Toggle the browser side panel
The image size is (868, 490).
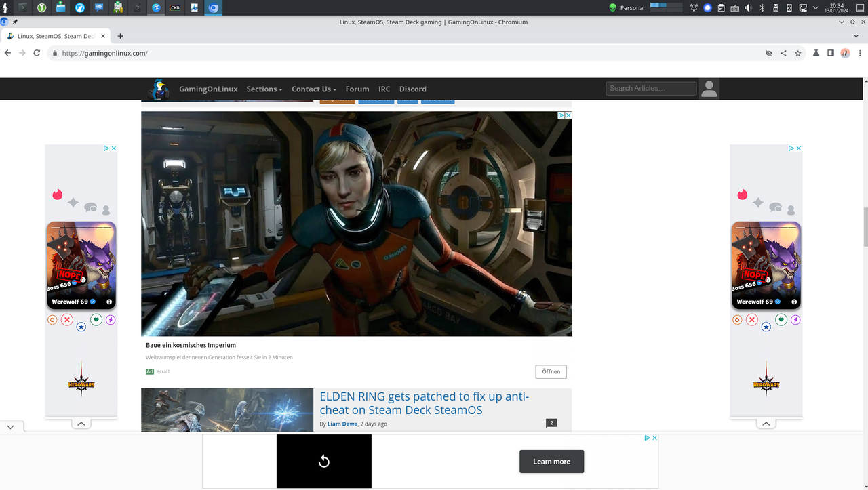[831, 53]
